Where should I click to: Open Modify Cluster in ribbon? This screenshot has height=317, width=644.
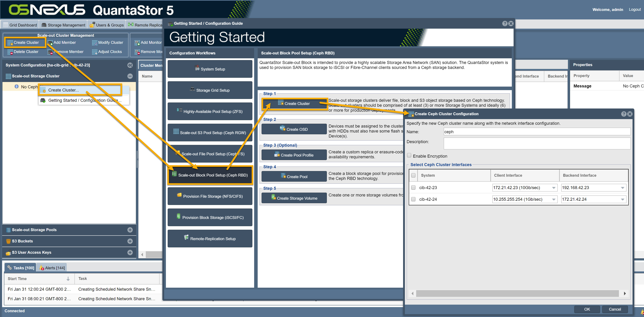(x=107, y=43)
